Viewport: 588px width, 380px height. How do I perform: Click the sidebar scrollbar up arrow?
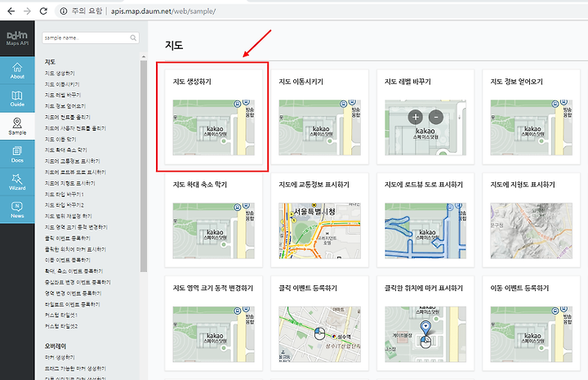click(x=144, y=56)
